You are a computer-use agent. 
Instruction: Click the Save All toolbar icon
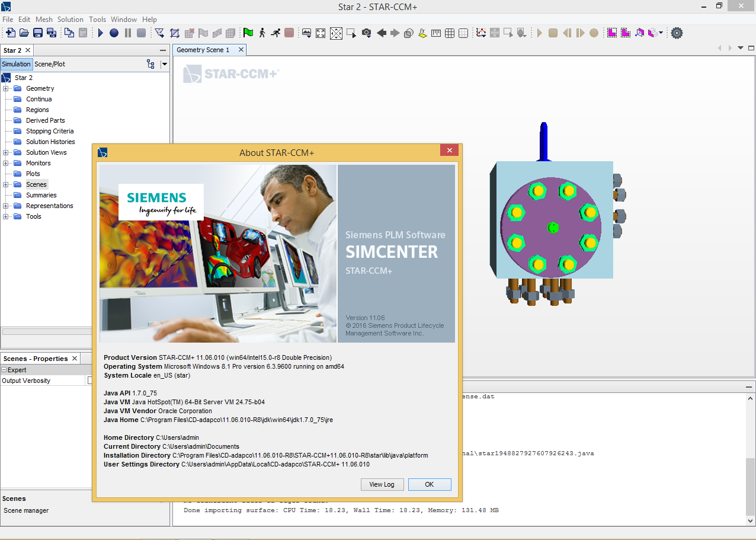[x=52, y=33]
